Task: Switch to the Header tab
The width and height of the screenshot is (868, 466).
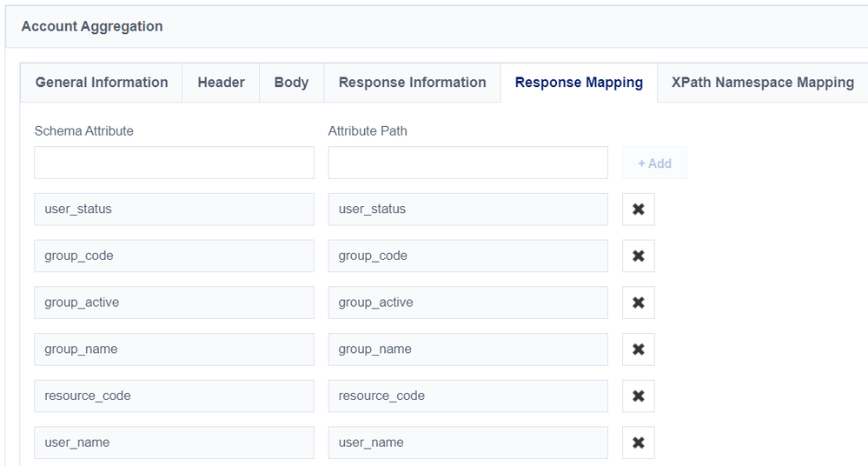Action: point(221,83)
